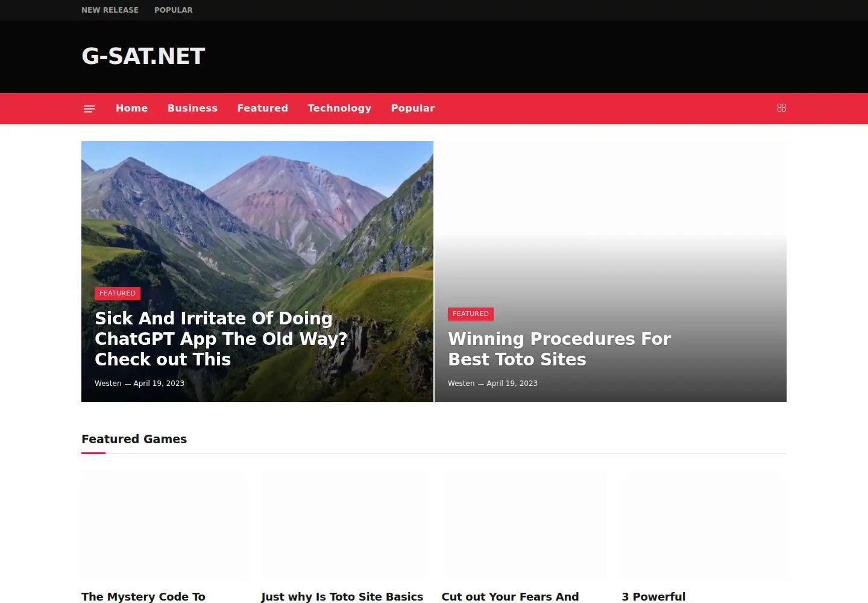Image resolution: width=868 pixels, height=603 pixels.
Task: Click April 19, 2023 date under ChatGPT article
Action: click(x=159, y=384)
